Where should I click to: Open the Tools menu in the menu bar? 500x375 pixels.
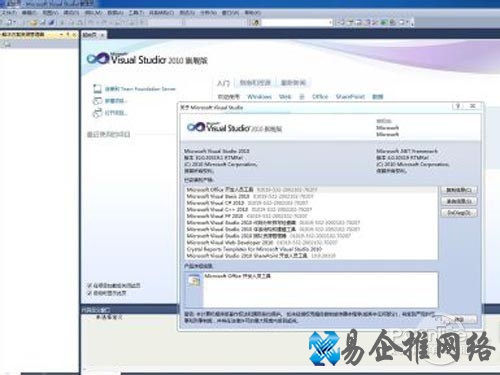coord(136,13)
